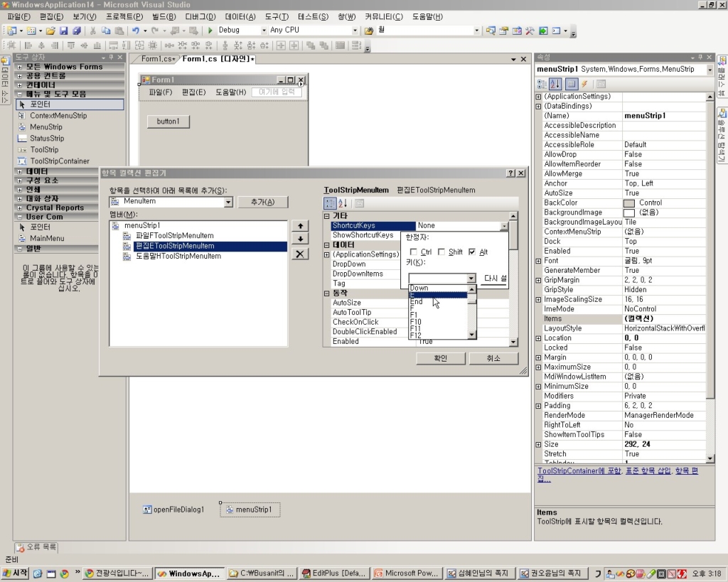Viewport: 728px width, 582px height.
Task: Click the 취소 cancel button
Action: tap(493, 358)
